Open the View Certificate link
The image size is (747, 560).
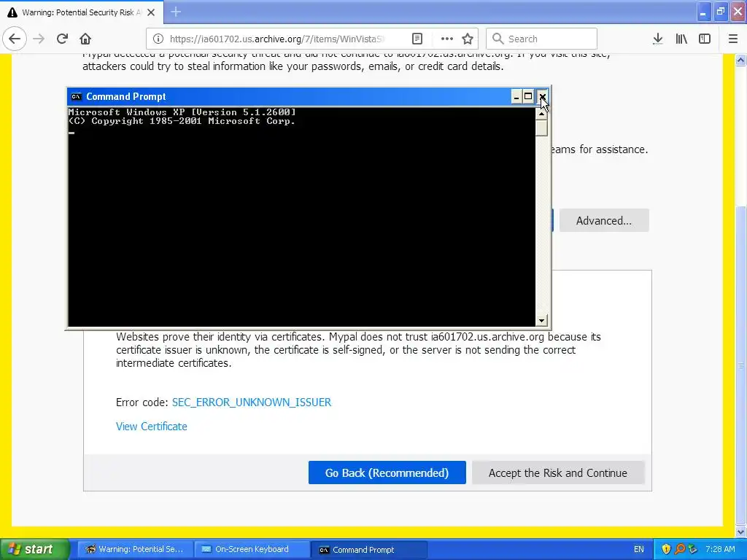click(x=152, y=427)
